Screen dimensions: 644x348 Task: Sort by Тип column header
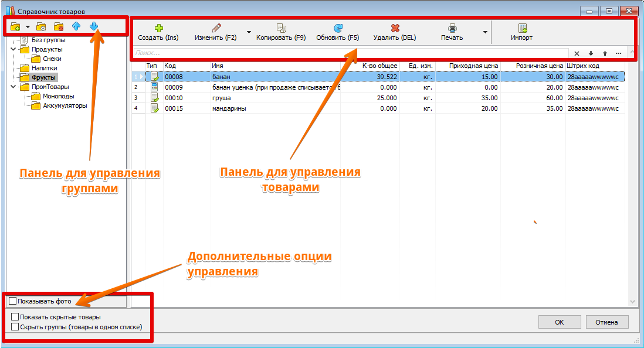click(154, 66)
